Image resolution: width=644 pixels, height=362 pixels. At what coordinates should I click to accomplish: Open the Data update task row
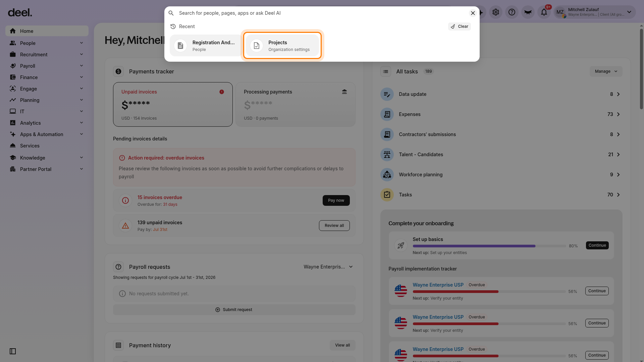click(x=501, y=94)
